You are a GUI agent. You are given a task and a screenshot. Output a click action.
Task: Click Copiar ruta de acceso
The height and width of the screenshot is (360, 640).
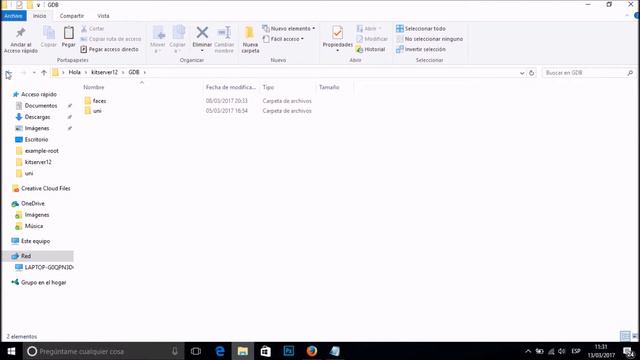[x=111, y=39]
